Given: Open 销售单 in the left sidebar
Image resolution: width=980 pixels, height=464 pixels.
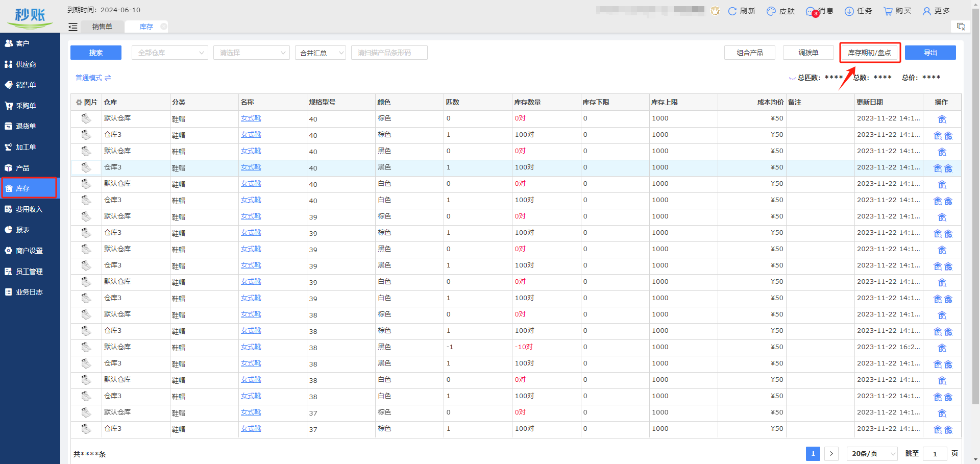Looking at the screenshot, I should (x=30, y=85).
